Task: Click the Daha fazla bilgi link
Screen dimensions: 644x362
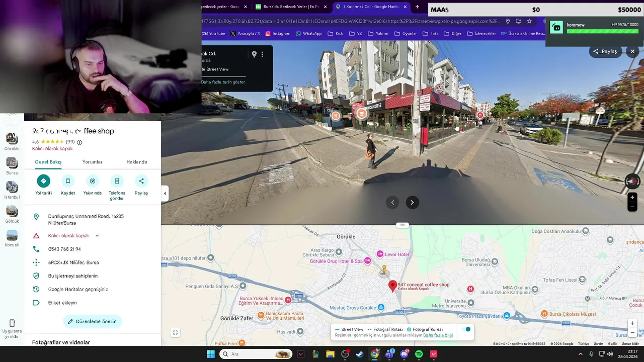Action: (x=438, y=335)
